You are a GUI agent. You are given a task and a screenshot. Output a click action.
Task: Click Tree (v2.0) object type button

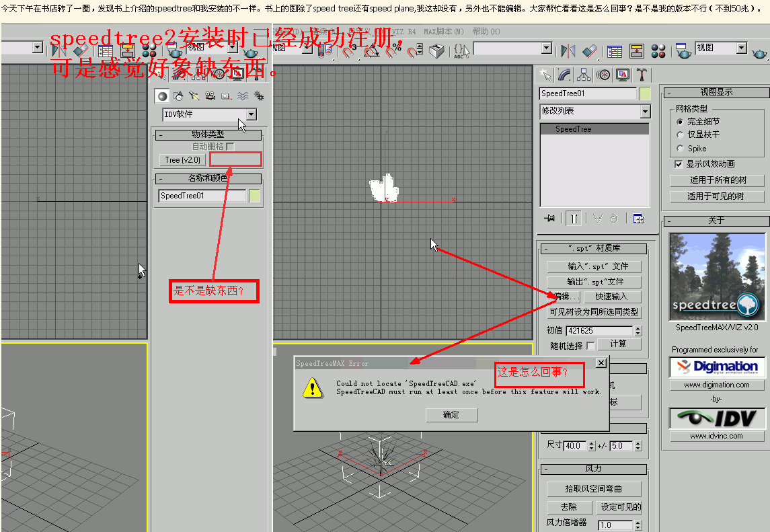click(x=182, y=160)
